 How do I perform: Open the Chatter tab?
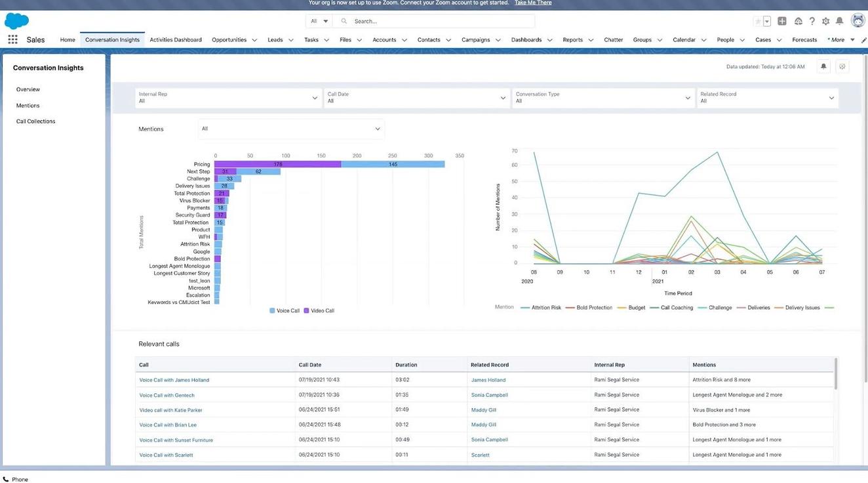[614, 40]
